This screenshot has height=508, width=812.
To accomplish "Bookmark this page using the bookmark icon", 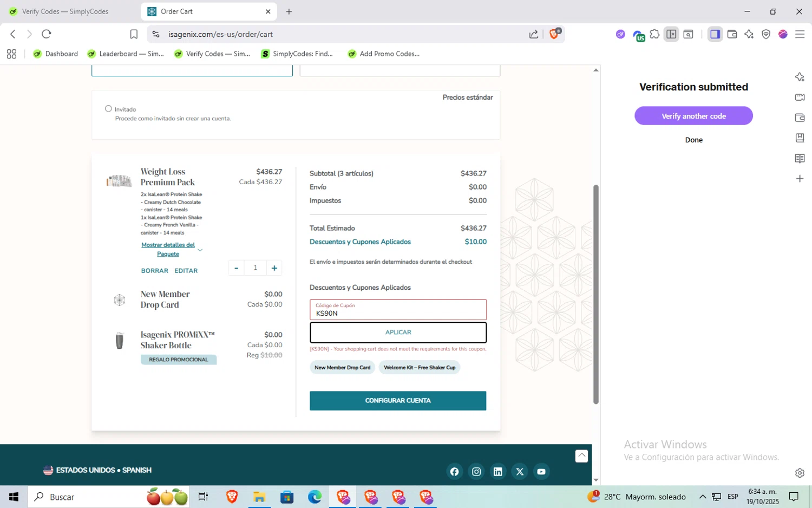I will tap(134, 34).
